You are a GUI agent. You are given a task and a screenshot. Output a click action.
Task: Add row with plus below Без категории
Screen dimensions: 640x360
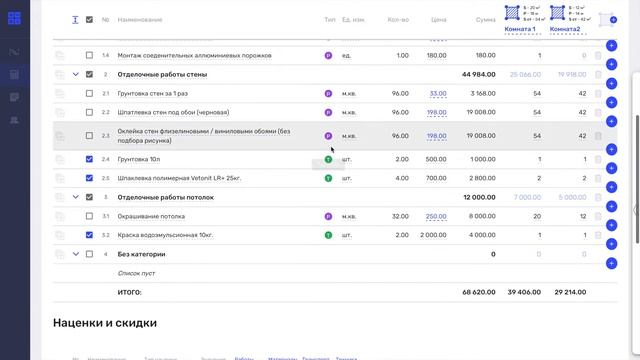(x=611, y=263)
